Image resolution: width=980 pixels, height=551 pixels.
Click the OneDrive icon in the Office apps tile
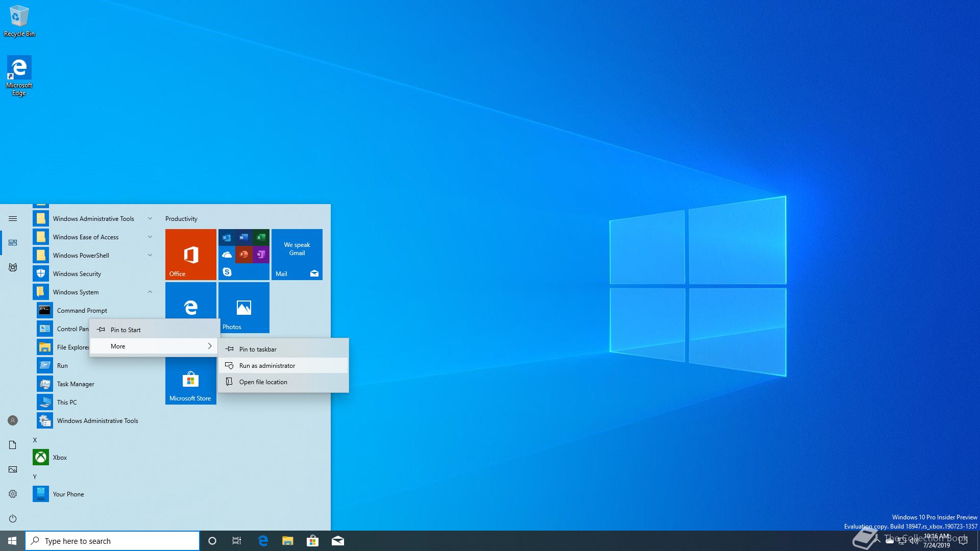pos(227,255)
